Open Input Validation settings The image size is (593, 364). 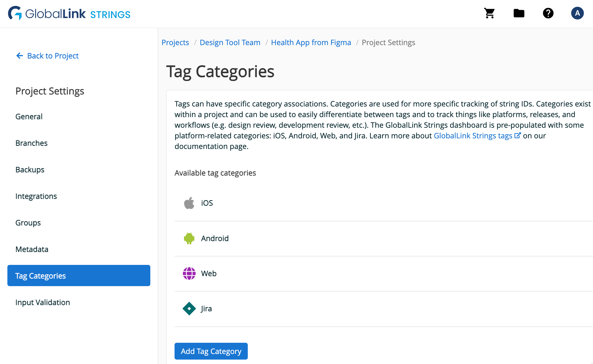43,302
